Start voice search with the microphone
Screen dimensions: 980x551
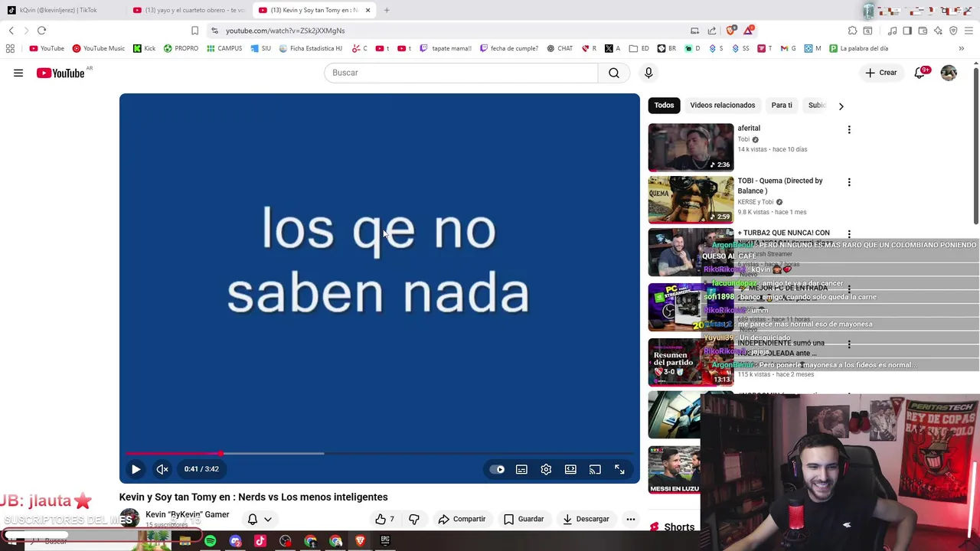pyautogui.click(x=648, y=73)
